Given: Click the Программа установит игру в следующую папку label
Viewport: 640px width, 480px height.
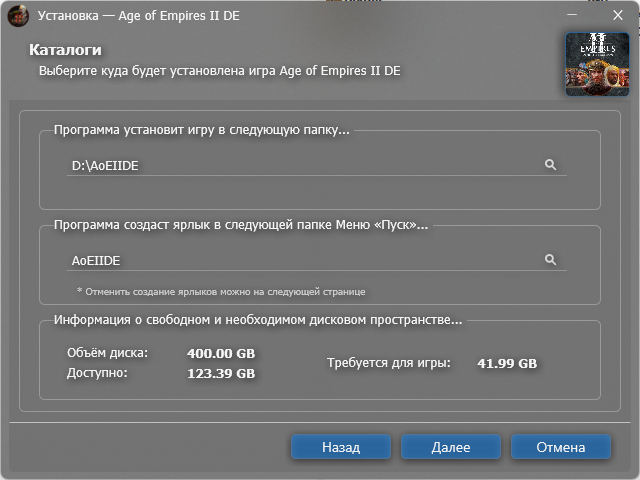Looking at the screenshot, I should pyautogui.click(x=202, y=130).
